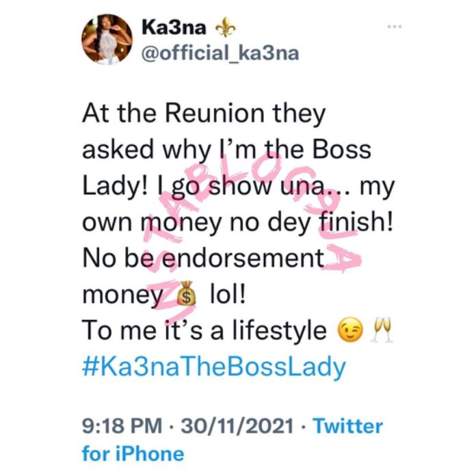Click the Ka3na profile avatar photo
476x476 pixels.
(x=107, y=39)
